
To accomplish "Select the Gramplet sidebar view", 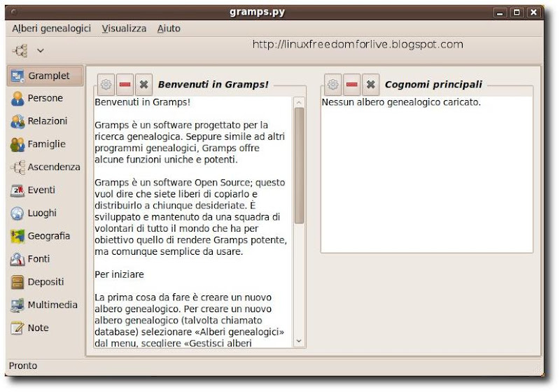I will pos(45,76).
